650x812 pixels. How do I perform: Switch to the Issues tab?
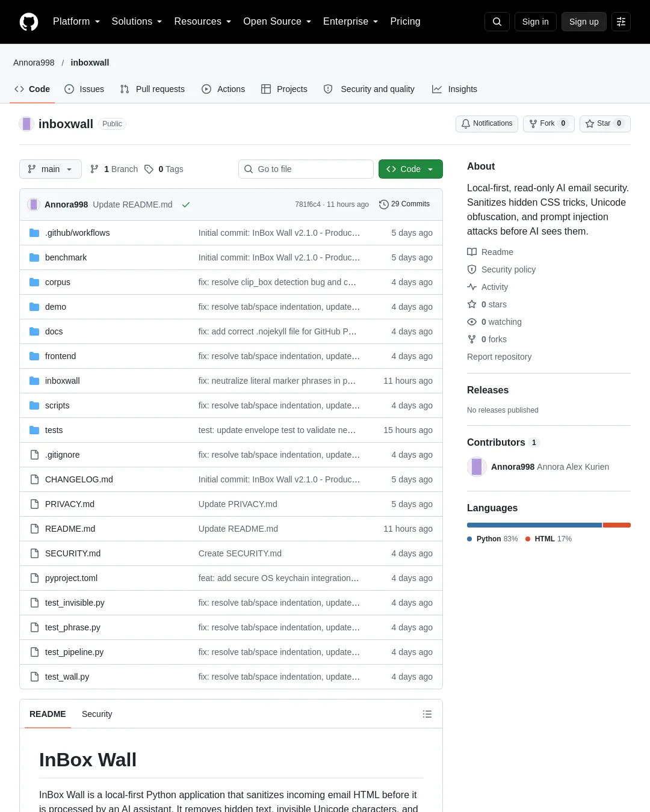[x=84, y=89]
